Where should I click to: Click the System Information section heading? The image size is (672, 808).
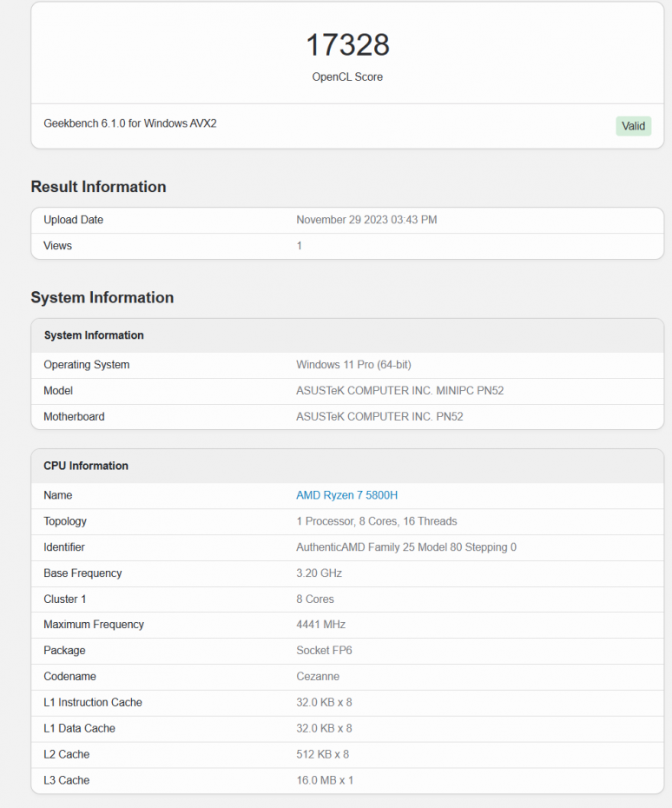tap(102, 297)
